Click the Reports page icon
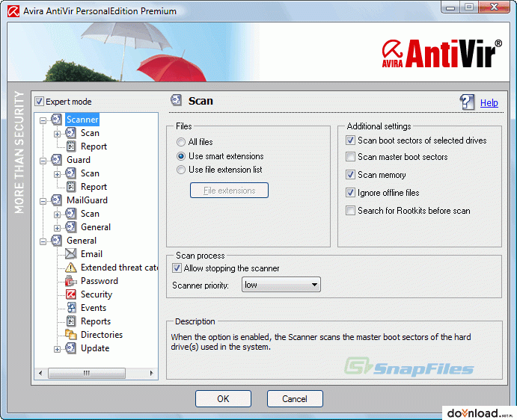517x420 pixels. 71,321
